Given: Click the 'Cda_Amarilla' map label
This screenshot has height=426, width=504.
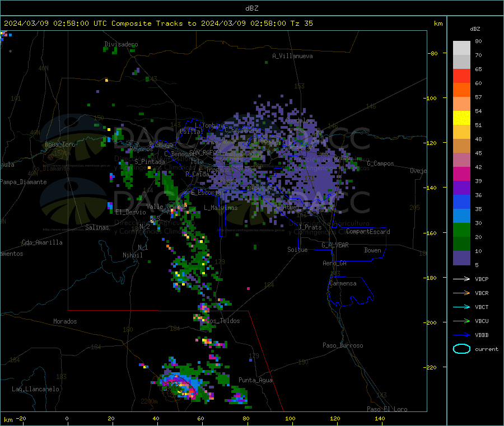Looking at the screenshot, I should [42, 242].
